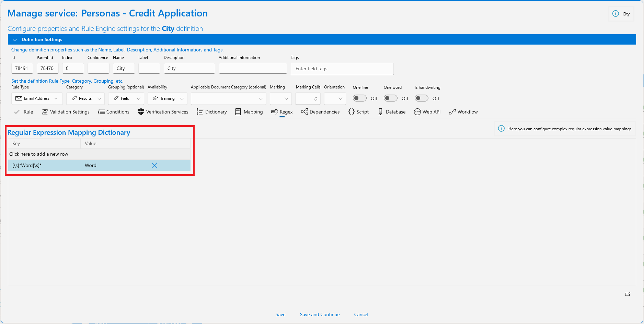Click the Additional Information field

pos(253,68)
